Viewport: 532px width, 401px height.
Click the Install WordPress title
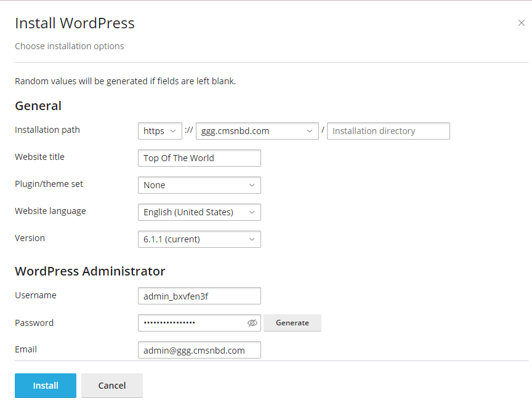pos(75,23)
